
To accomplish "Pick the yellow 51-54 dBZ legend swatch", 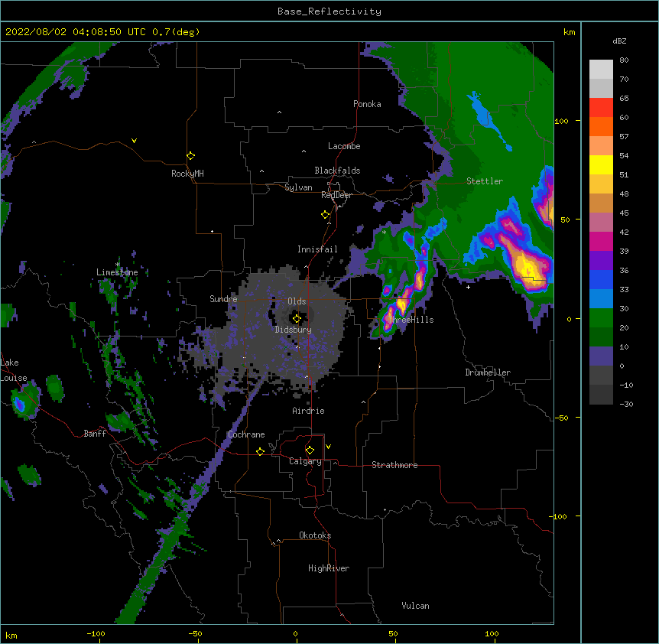I will (x=601, y=164).
